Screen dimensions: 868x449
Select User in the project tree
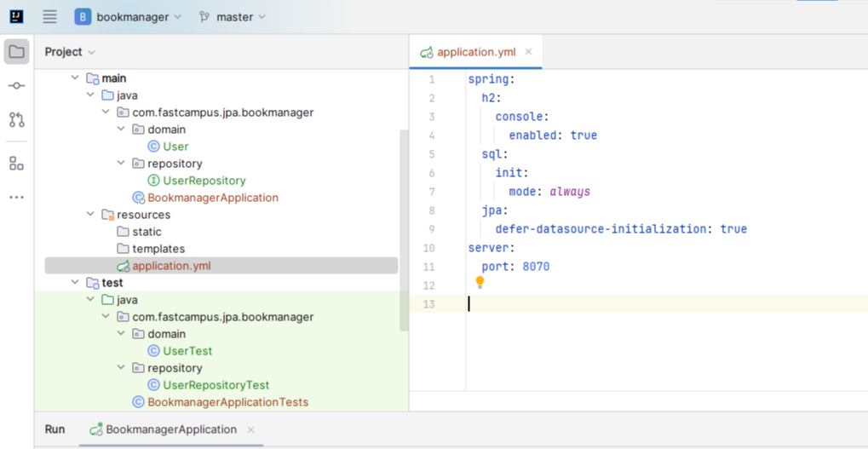(175, 147)
